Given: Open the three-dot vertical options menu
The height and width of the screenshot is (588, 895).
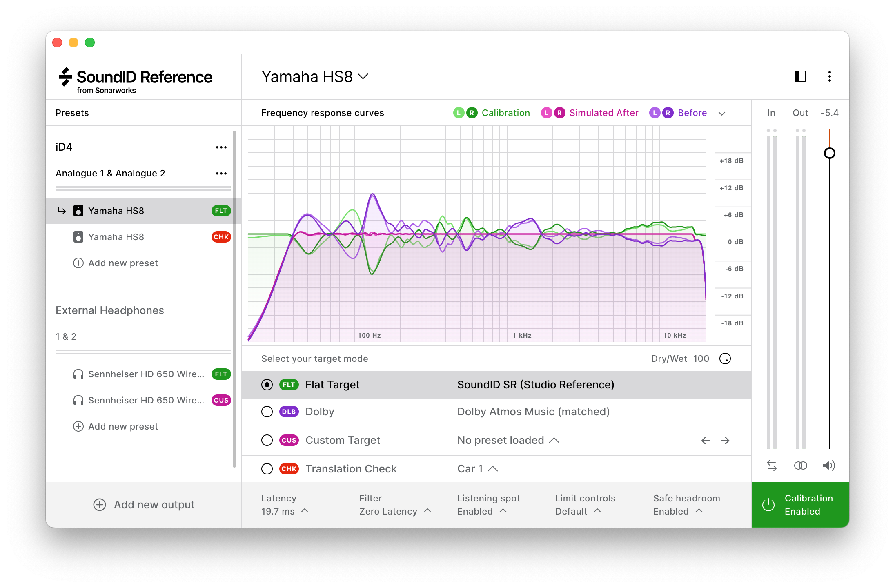Looking at the screenshot, I should tap(829, 76).
